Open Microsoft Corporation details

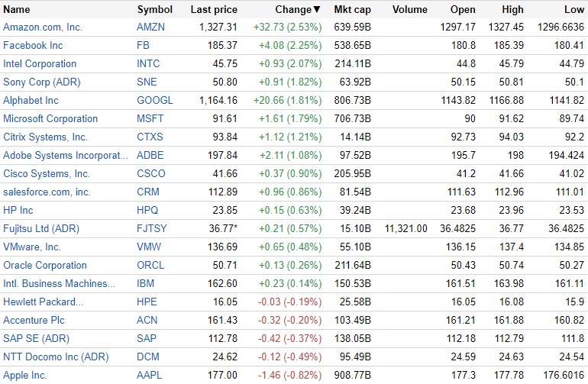(x=50, y=118)
